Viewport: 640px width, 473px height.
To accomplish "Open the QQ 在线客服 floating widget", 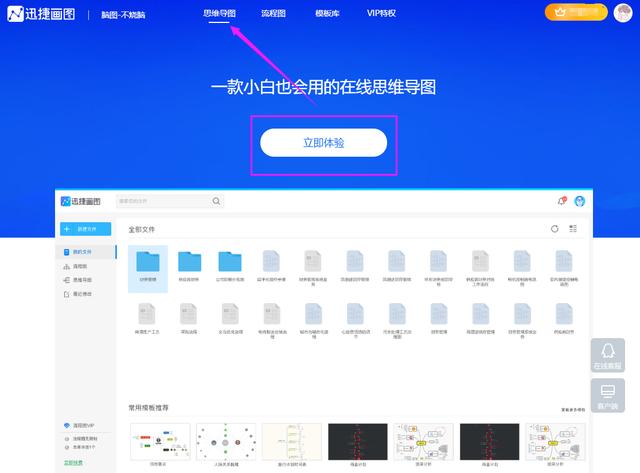I will [x=607, y=355].
